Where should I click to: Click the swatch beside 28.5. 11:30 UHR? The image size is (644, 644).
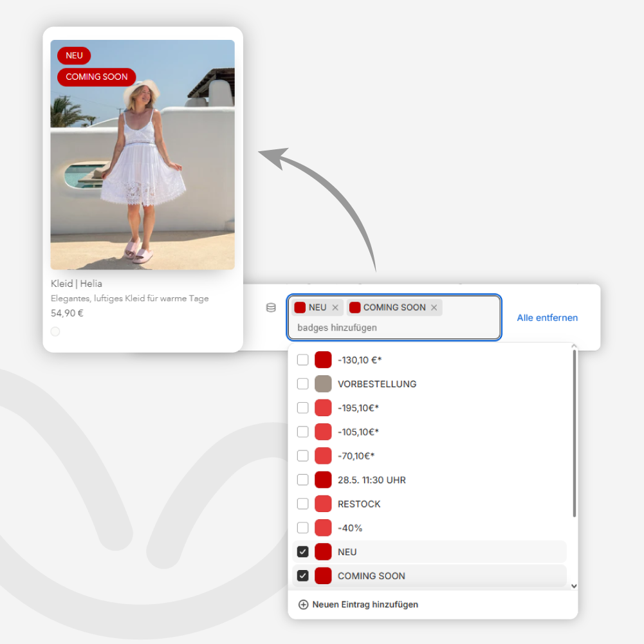(x=323, y=480)
